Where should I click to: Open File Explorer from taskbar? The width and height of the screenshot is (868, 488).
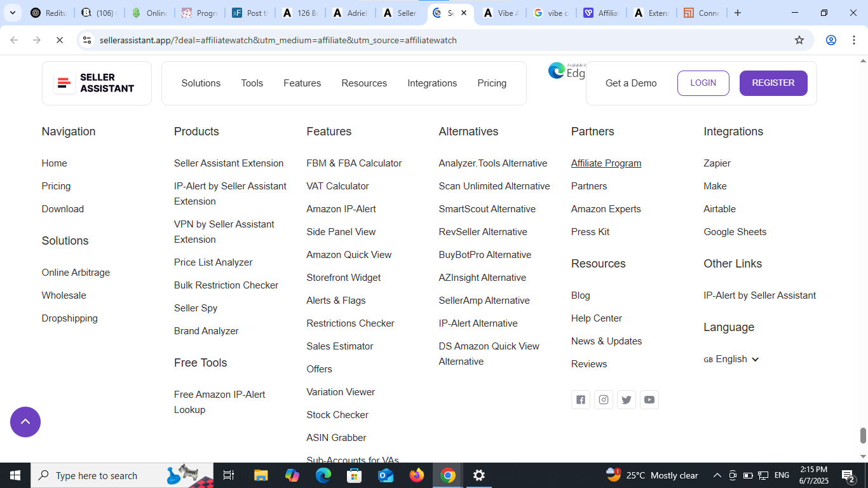pyautogui.click(x=261, y=475)
